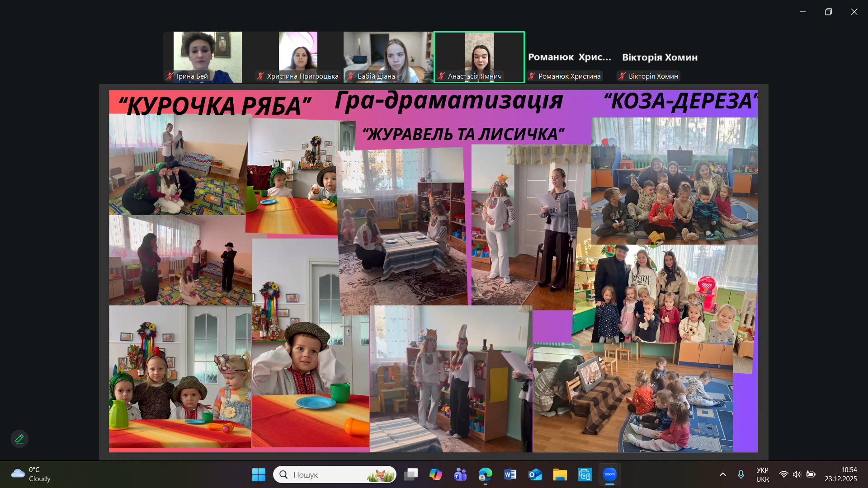Open the Copilot taskbar icon
868x488 pixels.
[435, 474]
